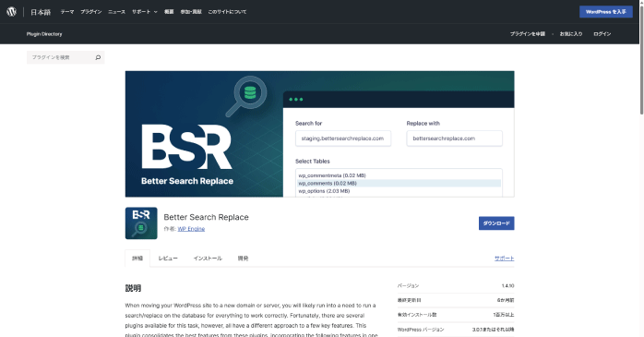Image resolution: width=644 pixels, height=337 pixels.
Task: Click the Better Search Replace title text
Action: point(206,217)
